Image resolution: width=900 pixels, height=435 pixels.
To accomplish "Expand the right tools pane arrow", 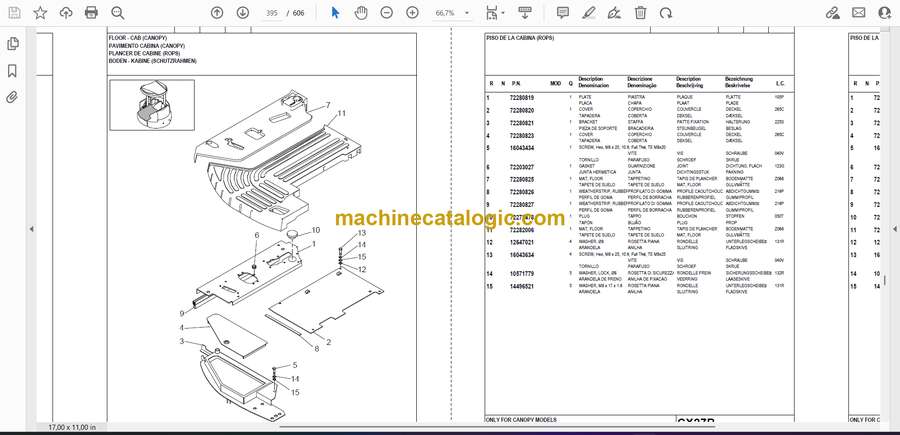I will click(894, 229).
